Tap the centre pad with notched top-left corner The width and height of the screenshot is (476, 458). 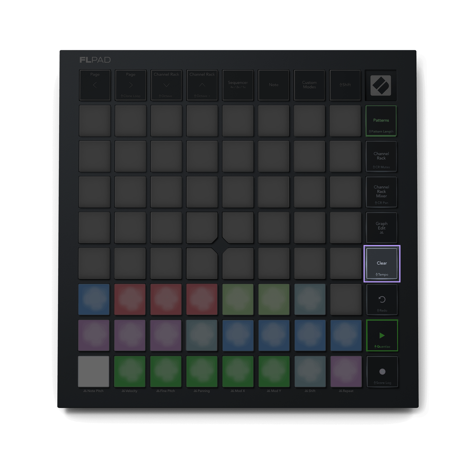238,263
